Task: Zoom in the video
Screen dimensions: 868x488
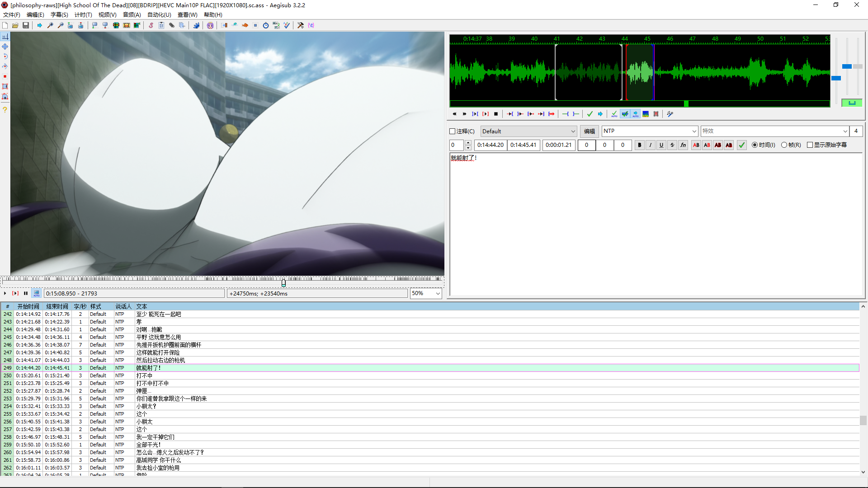Action: point(50,25)
